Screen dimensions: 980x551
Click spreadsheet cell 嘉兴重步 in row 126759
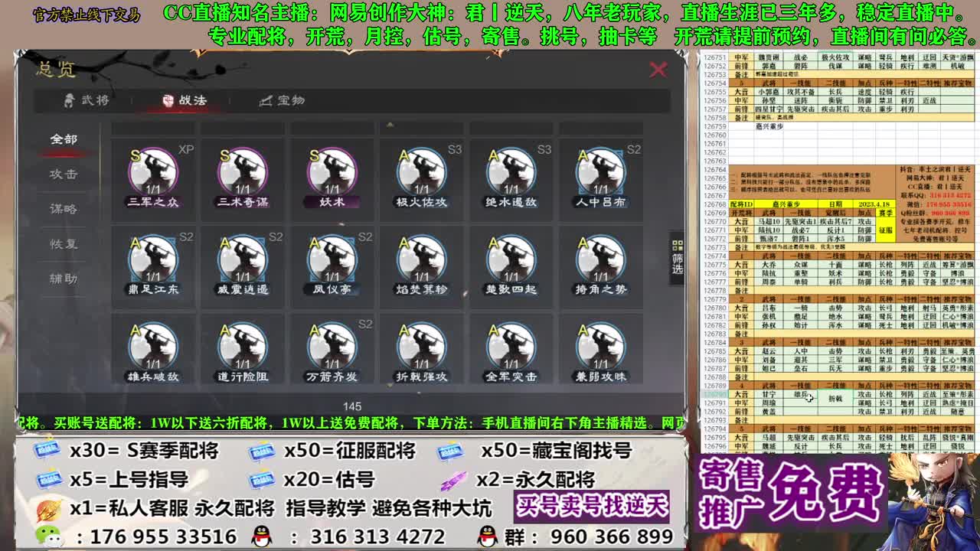tap(769, 126)
